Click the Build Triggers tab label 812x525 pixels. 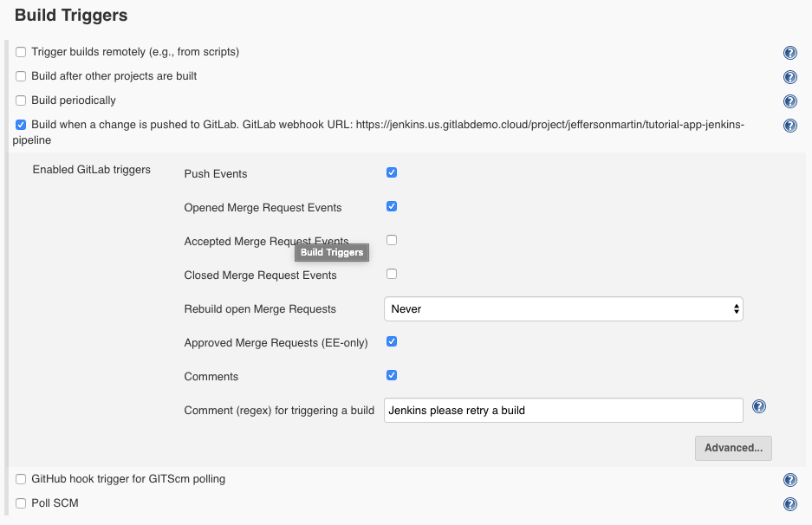[331, 252]
